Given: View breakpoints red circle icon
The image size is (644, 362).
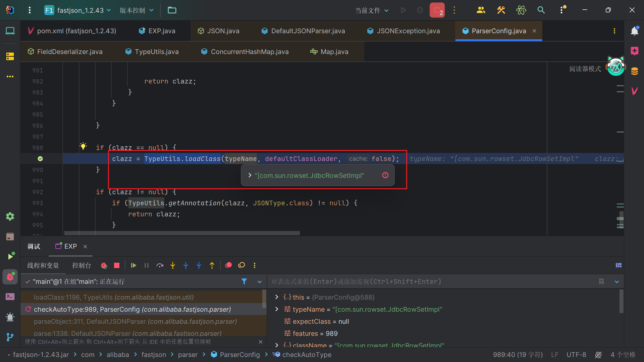Looking at the screenshot, I should pyautogui.click(x=228, y=265).
